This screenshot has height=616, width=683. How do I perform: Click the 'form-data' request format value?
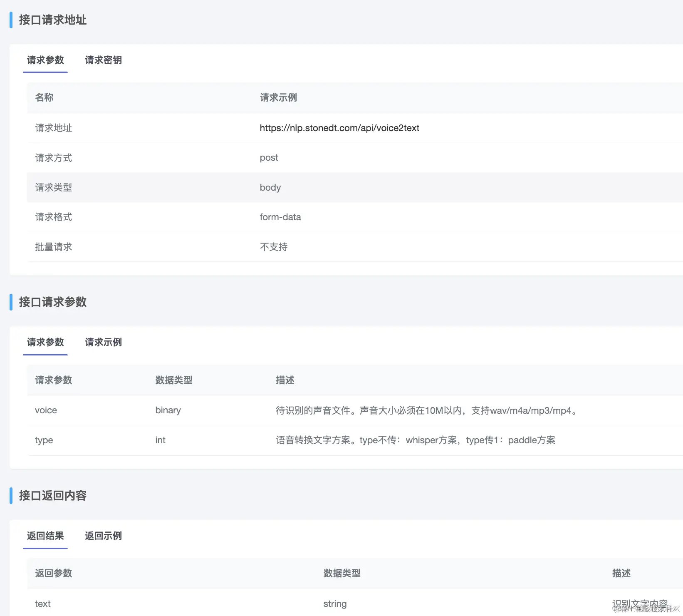click(x=280, y=217)
